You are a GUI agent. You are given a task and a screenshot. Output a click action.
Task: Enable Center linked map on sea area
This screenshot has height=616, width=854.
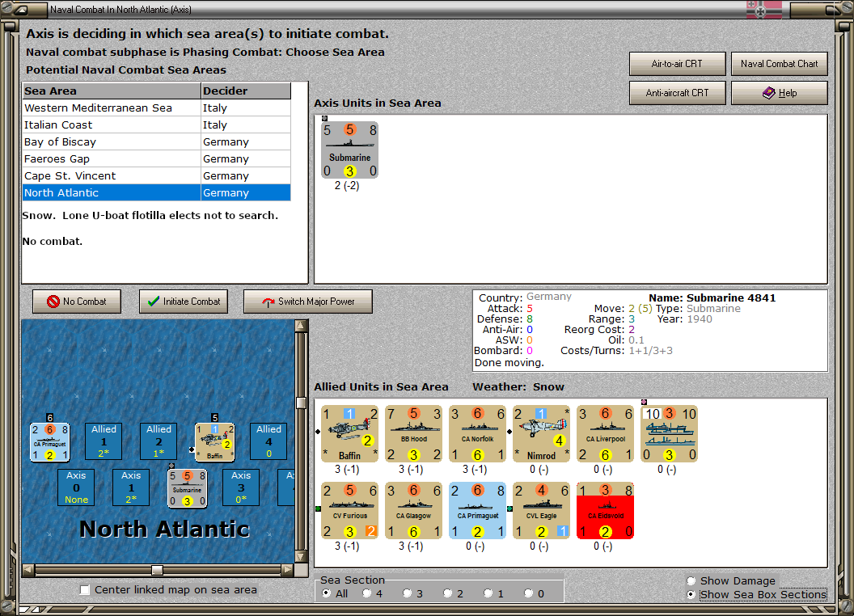tap(84, 590)
